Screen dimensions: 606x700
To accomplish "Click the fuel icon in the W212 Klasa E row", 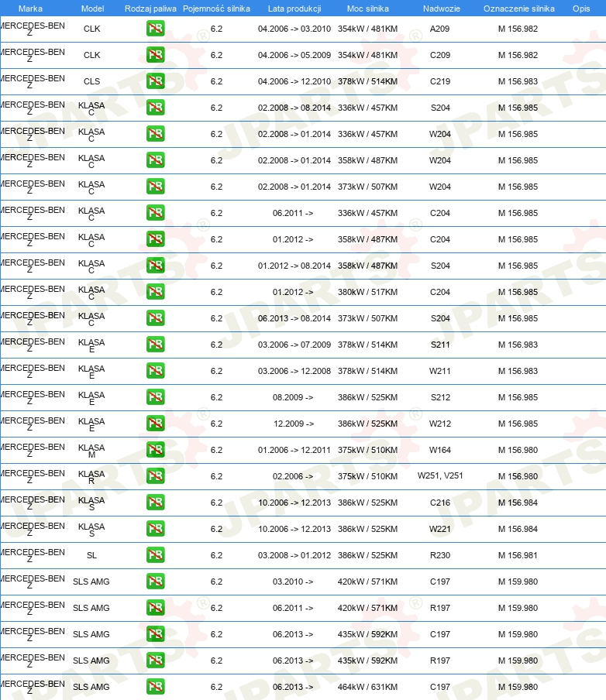I will [156, 424].
